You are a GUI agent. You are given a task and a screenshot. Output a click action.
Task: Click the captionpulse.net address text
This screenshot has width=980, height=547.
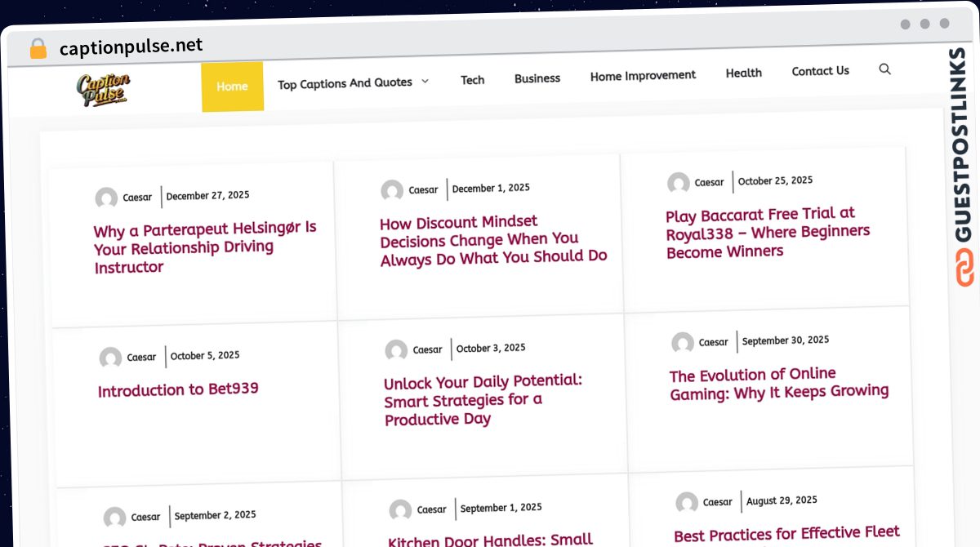click(131, 47)
